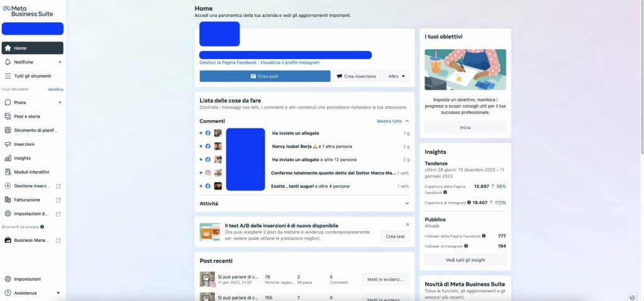Click the globe icon at bottom right corner
This screenshot has width=644, height=301.
(x=633, y=297)
